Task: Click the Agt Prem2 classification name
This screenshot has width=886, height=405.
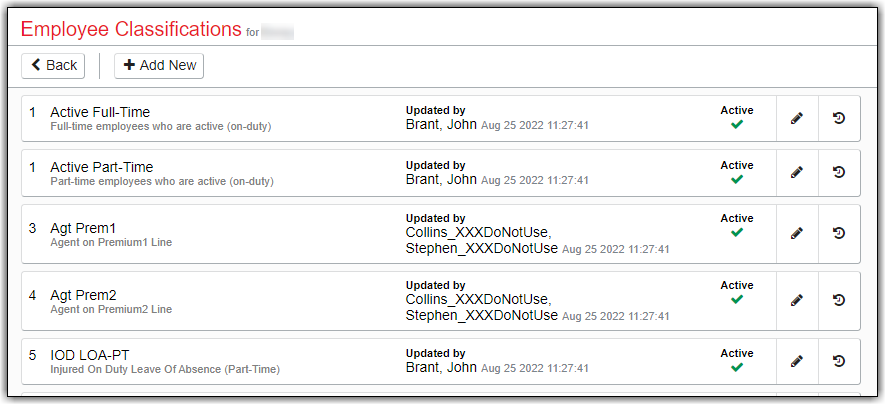Action: [x=83, y=295]
